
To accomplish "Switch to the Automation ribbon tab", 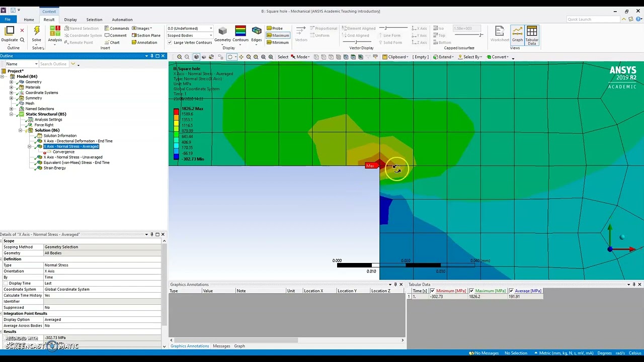I will (x=122, y=20).
